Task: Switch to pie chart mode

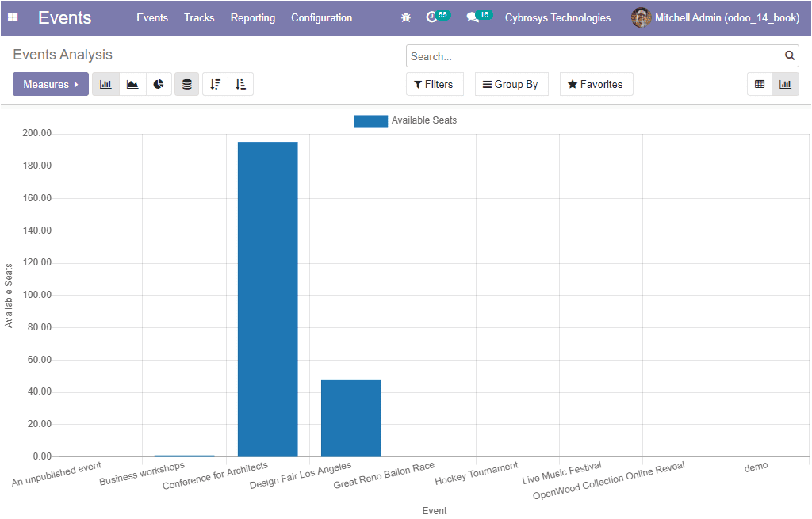Action: (159, 84)
